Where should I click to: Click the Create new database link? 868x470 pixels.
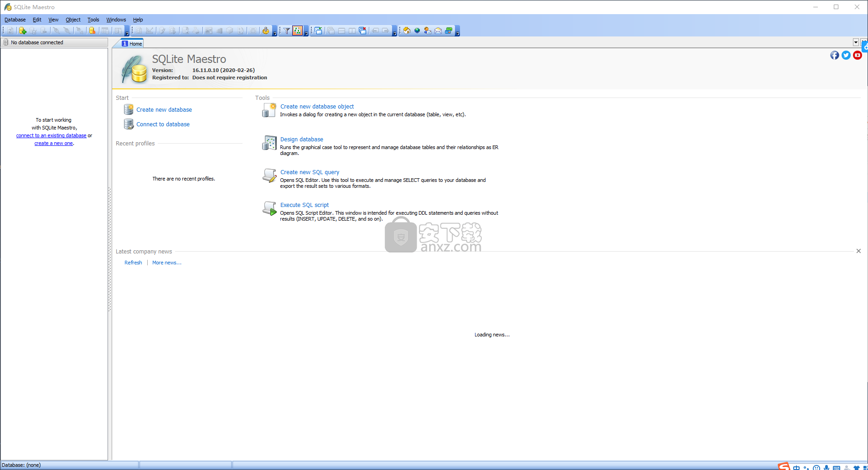[164, 109]
